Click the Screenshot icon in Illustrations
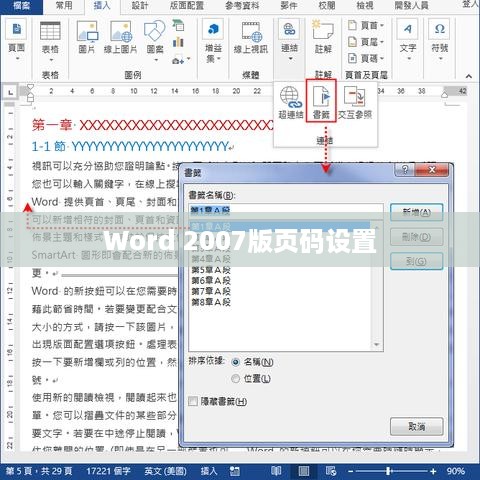Image resolution: width=480 pixels, height=480 pixels. pyautogui.click(x=178, y=60)
